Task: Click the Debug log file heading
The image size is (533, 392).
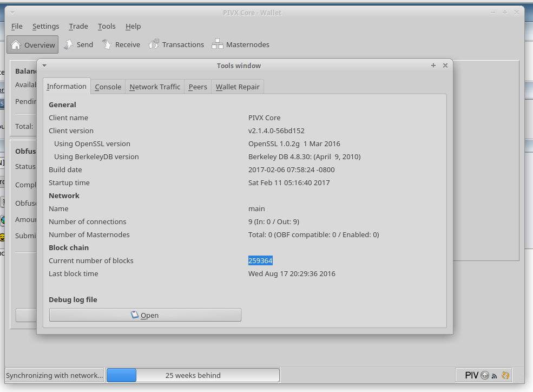Action: point(73,299)
